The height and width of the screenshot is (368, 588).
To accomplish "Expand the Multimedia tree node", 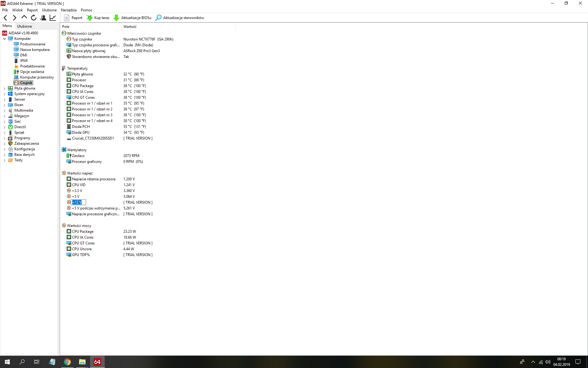I will [5, 111].
